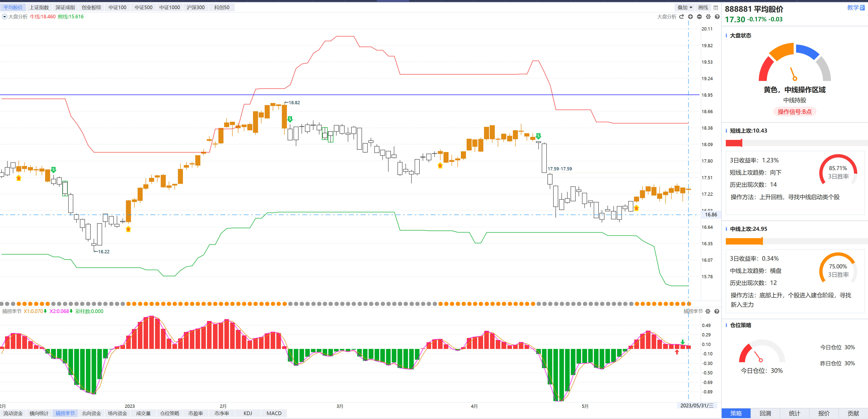Viewport: 868px width, 419px height.
Task: Click the 操作信号:B点 badge
Action: tap(795, 112)
